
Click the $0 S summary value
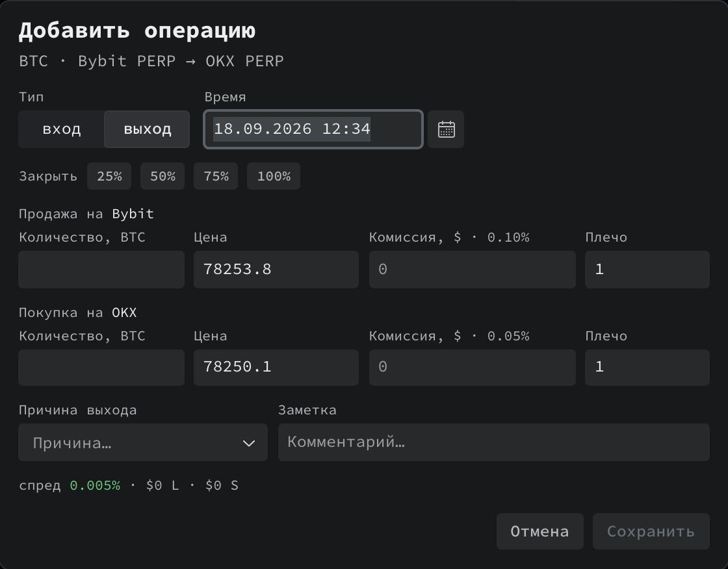click(x=222, y=485)
